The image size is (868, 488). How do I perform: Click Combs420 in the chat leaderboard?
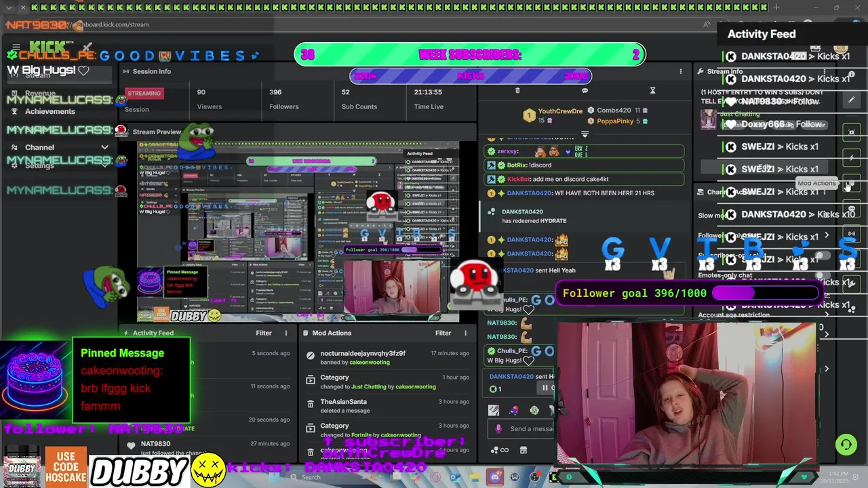614,110
